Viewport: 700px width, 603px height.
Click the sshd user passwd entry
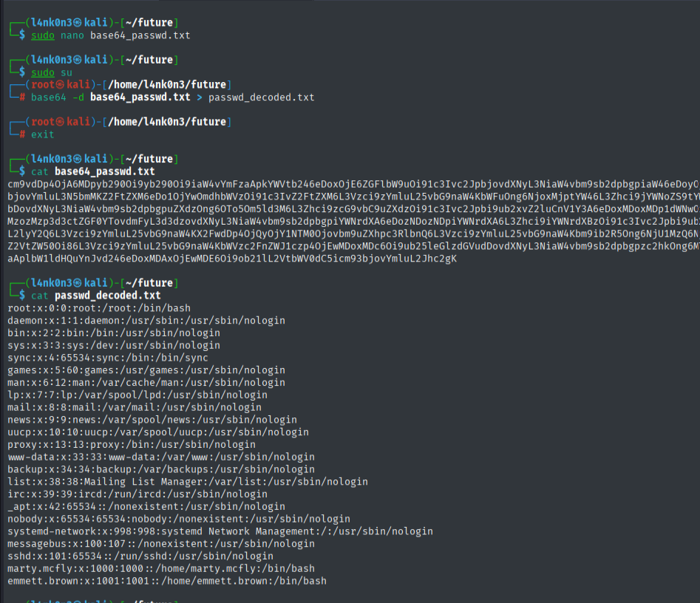point(140,556)
